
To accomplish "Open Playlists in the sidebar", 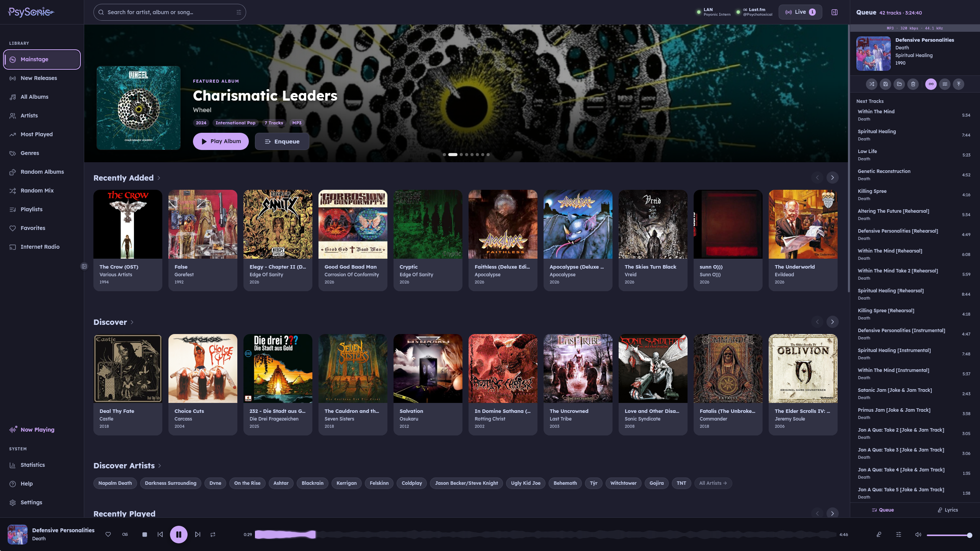I will pos(42,209).
